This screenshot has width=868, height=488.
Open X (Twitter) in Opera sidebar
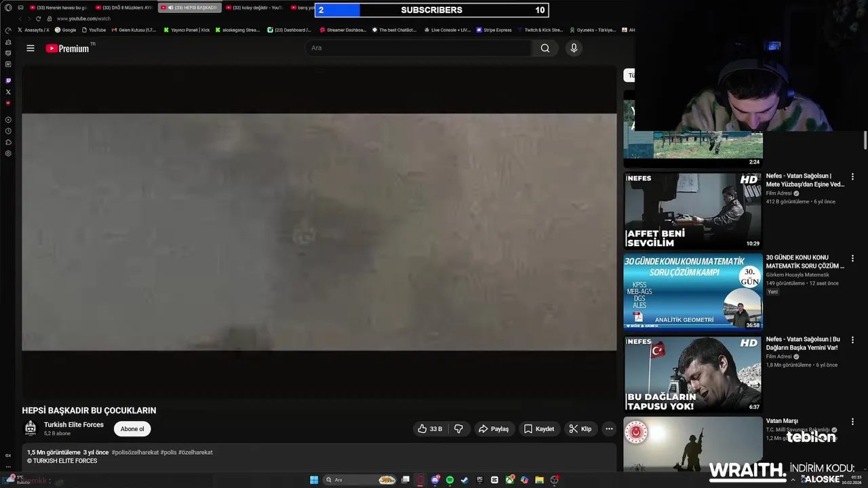[8, 91]
